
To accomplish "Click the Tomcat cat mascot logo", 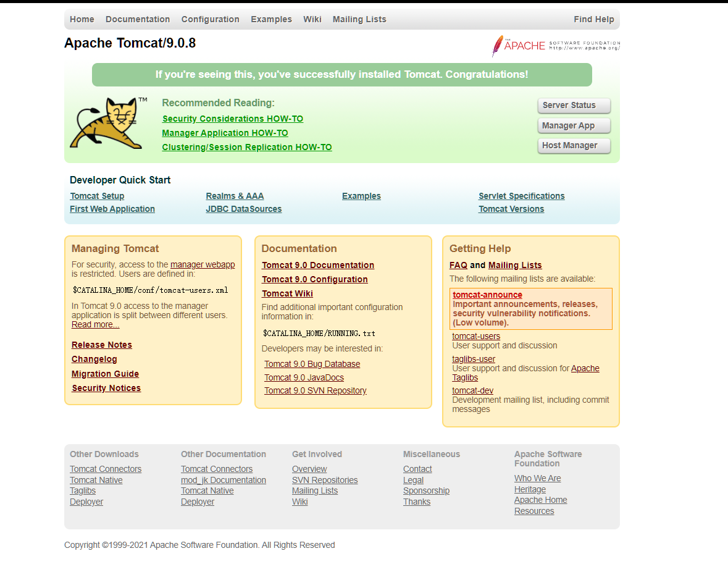I will [108, 123].
